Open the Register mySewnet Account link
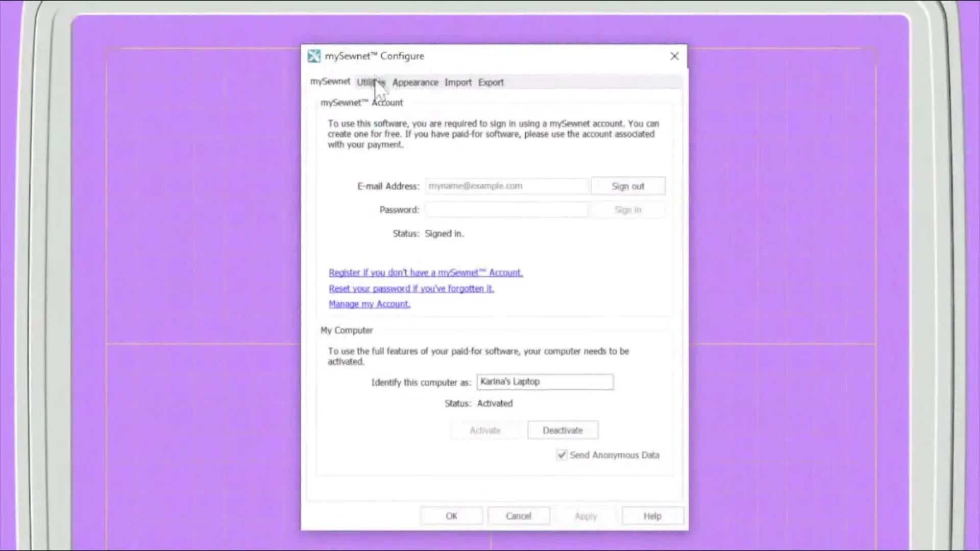The image size is (980, 551). [426, 272]
